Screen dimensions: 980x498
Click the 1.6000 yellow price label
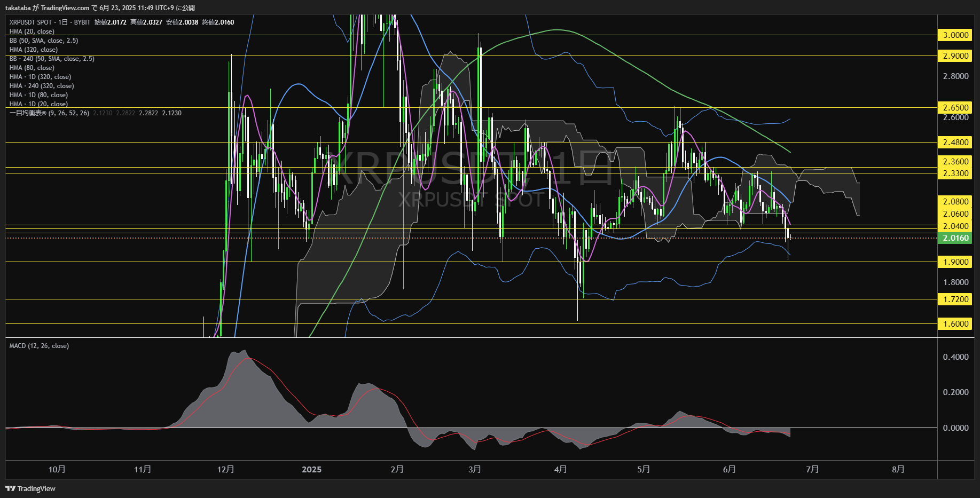point(955,324)
